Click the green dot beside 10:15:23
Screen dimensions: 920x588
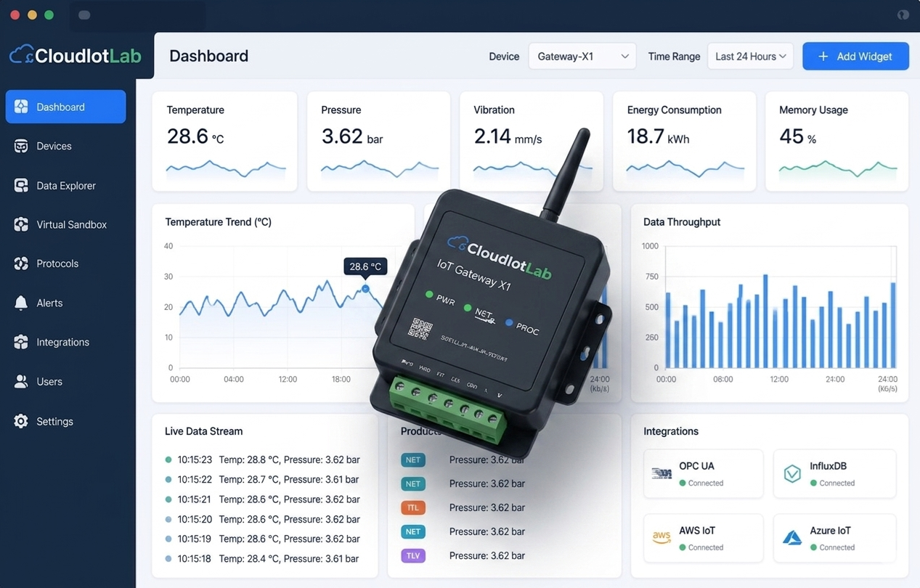coord(168,460)
